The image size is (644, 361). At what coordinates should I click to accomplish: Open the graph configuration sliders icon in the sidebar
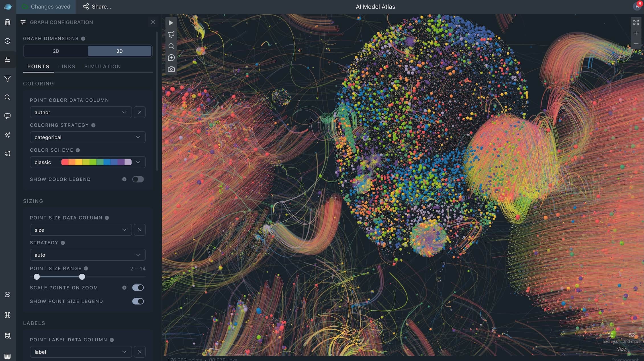click(x=8, y=60)
